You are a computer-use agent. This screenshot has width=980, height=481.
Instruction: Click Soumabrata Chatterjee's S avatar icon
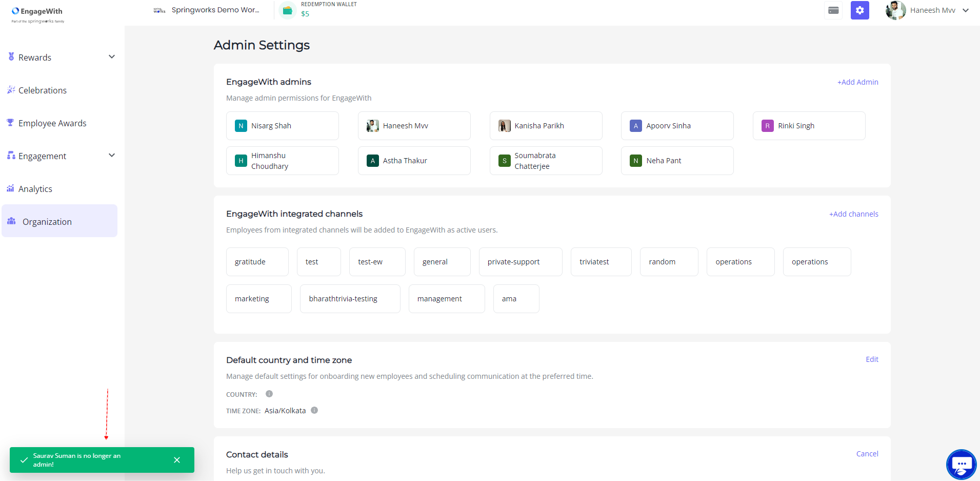click(505, 161)
